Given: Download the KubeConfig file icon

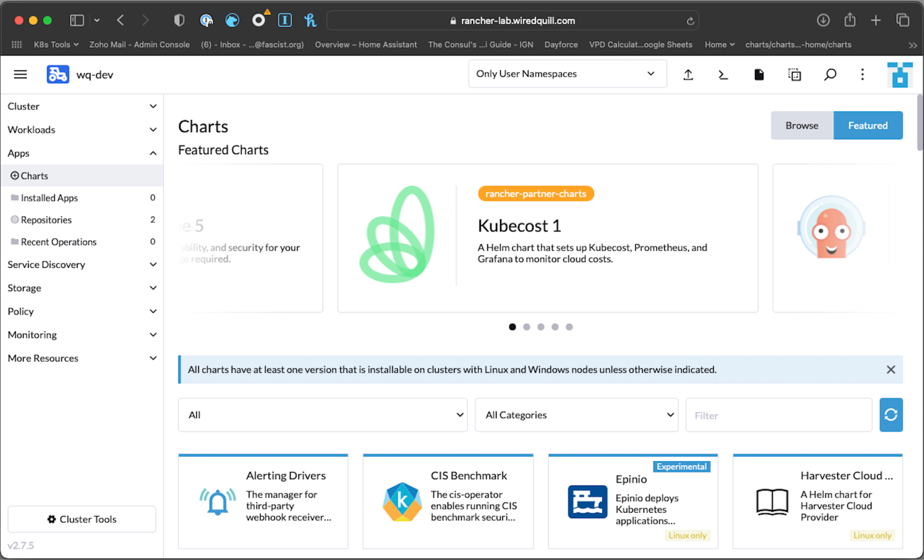Looking at the screenshot, I should [759, 74].
